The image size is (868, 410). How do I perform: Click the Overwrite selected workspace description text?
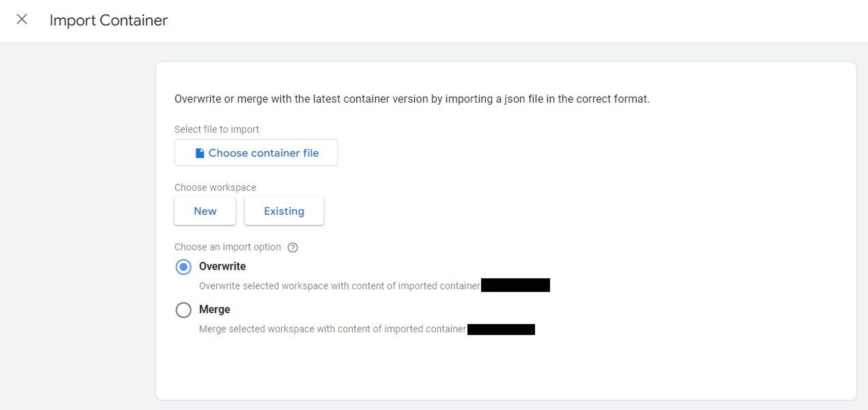(x=339, y=286)
